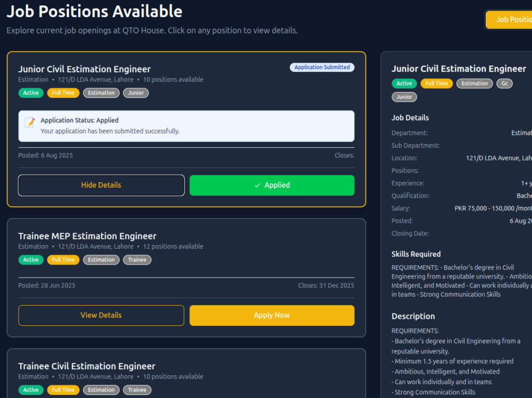Click 'Posted: 6 Aug 2025' text
532x398 pixels.
point(45,156)
